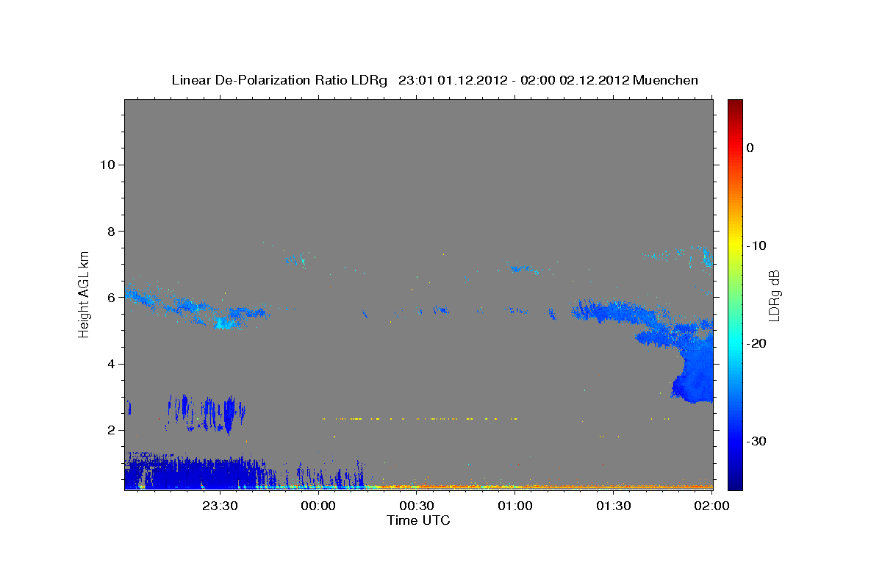Viewport: 882px width, 588px height.
Task: Click the colorbar value '-30'
Action: 756,441
